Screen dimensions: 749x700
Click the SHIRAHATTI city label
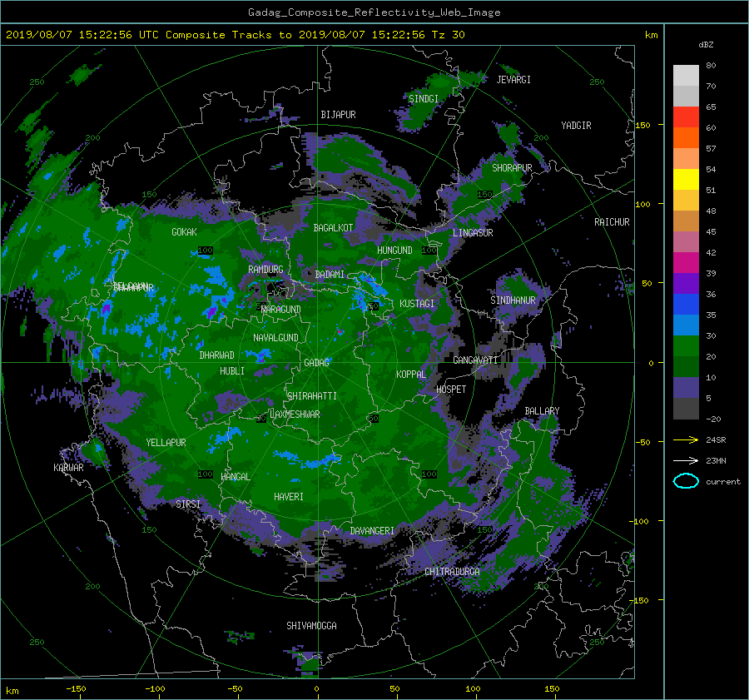point(312,395)
